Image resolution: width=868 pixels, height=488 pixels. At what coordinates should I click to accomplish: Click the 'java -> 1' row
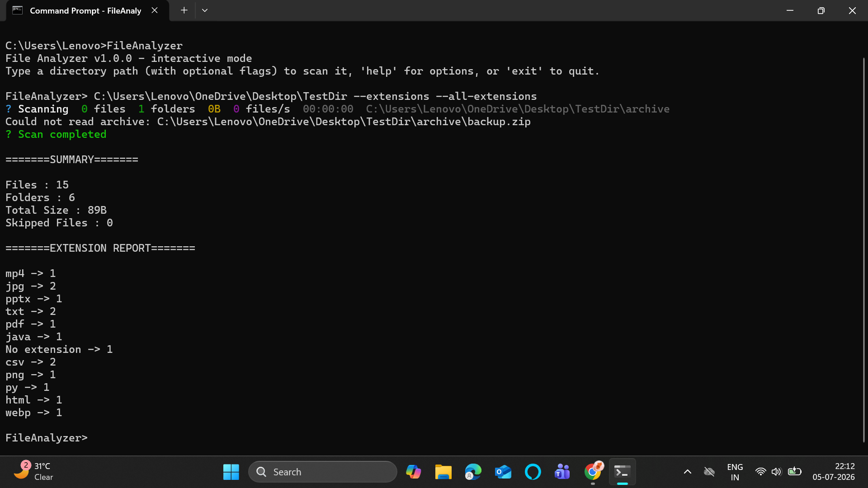[34, 337]
